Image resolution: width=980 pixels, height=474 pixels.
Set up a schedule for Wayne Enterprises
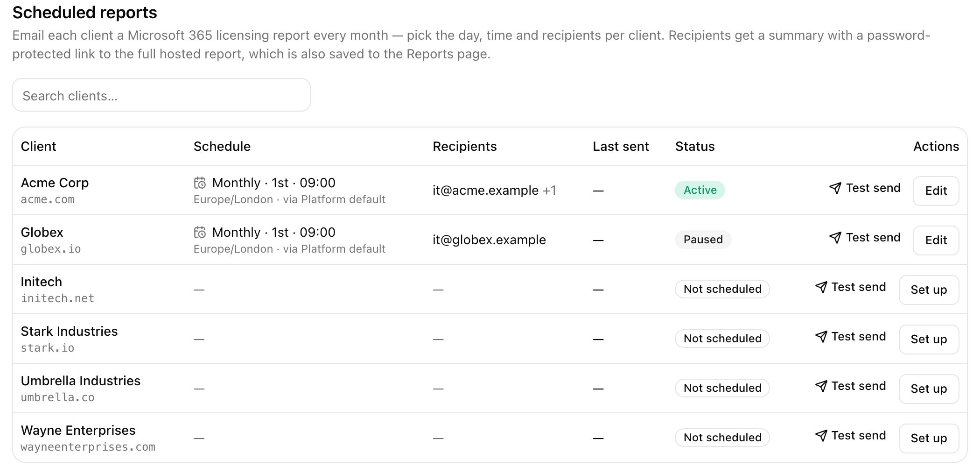click(929, 438)
